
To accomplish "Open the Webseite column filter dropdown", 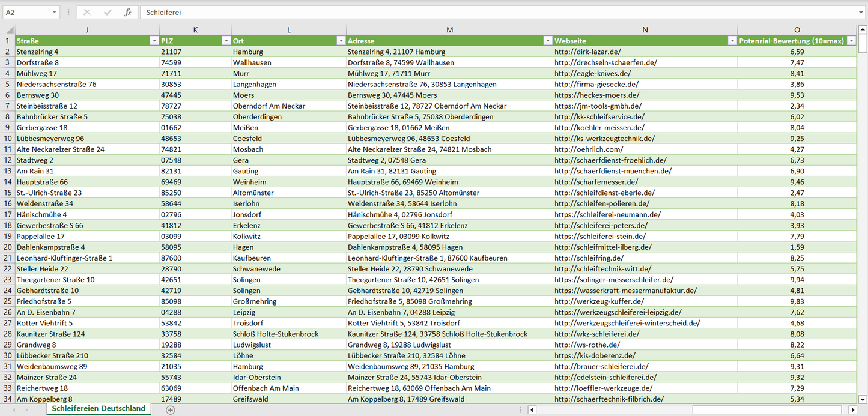I will [732, 41].
